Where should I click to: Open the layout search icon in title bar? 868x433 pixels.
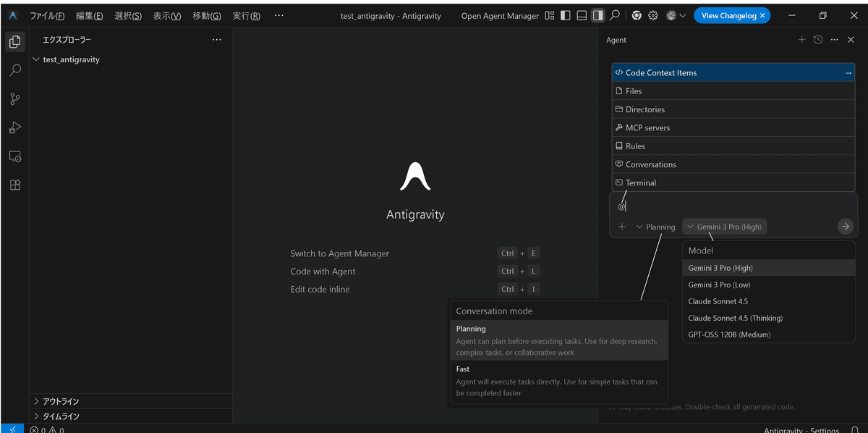click(613, 15)
